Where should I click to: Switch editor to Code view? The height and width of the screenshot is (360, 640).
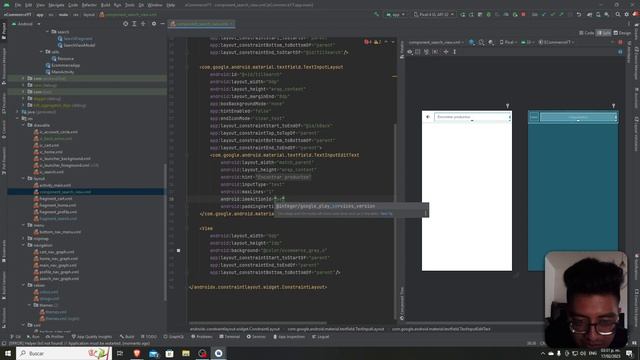pos(587,33)
